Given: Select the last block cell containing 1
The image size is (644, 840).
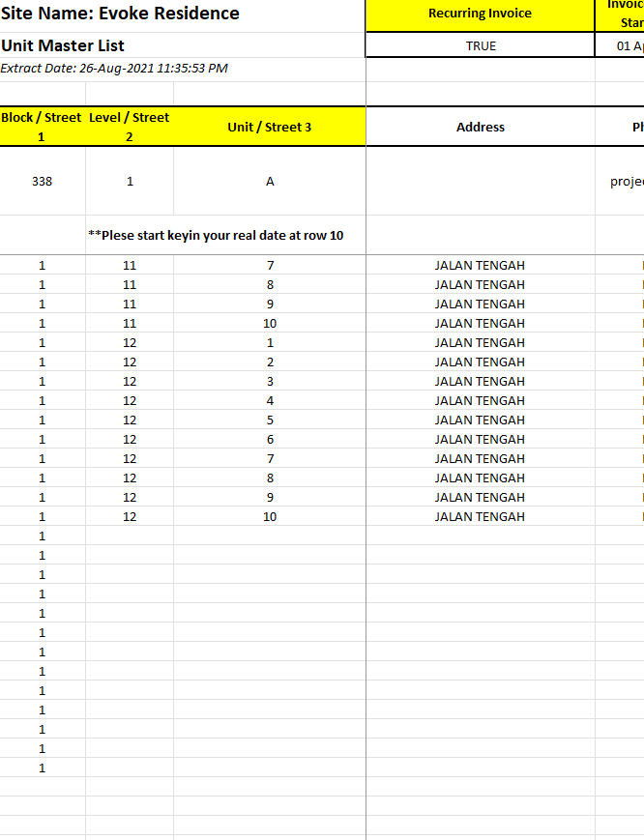Looking at the screenshot, I should pyautogui.click(x=42, y=768).
